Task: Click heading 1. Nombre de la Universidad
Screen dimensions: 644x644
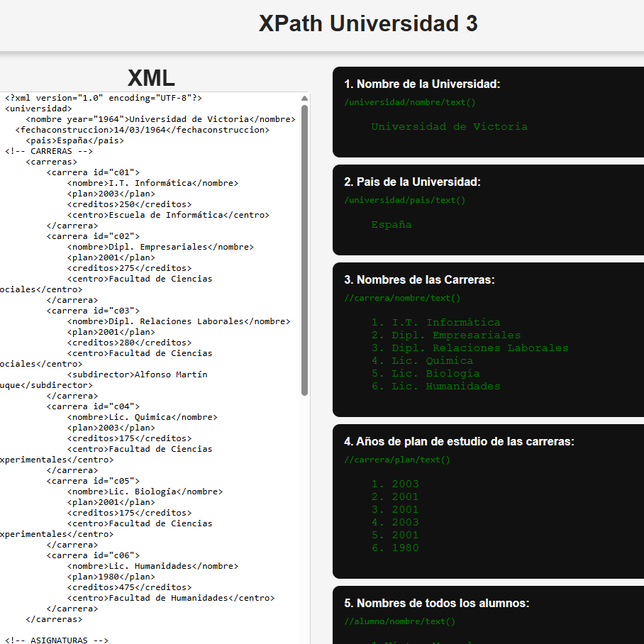Action: pyautogui.click(x=422, y=84)
